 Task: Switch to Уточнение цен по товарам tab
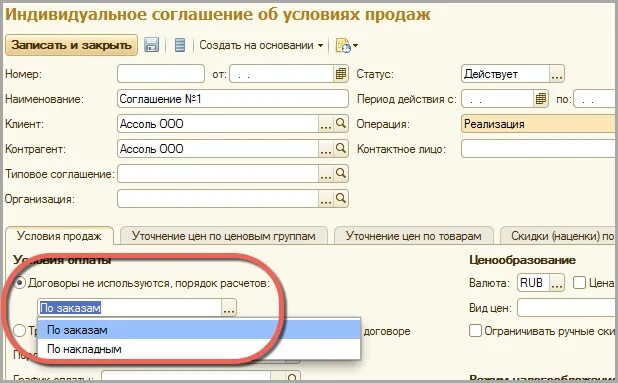tap(414, 236)
